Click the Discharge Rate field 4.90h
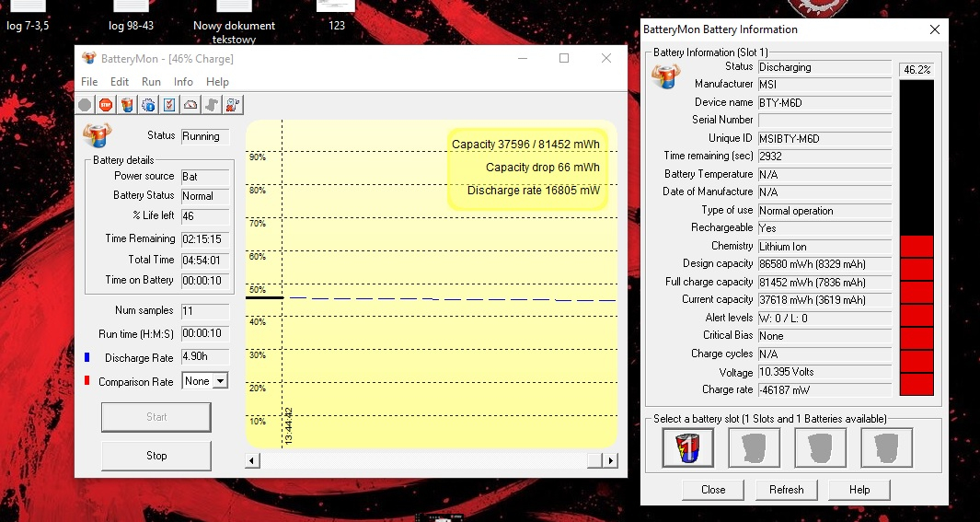This screenshot has height=522, width=980. 205,356
